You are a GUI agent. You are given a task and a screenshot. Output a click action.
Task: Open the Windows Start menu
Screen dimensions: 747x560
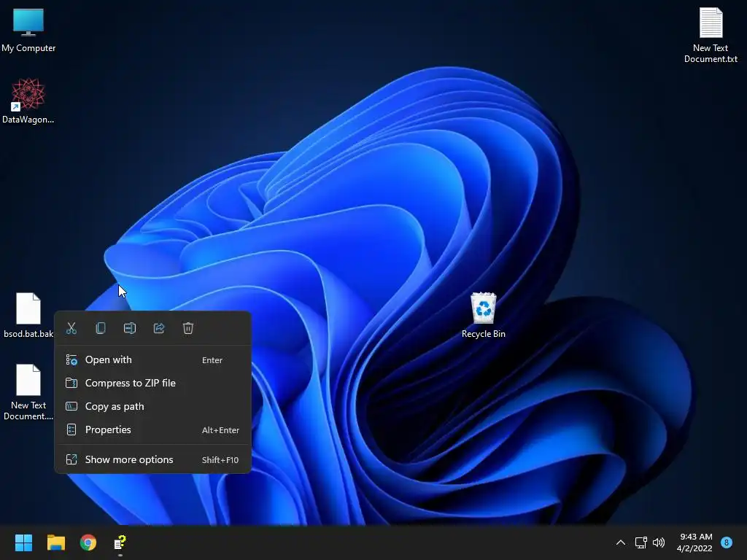pos(23,542)
